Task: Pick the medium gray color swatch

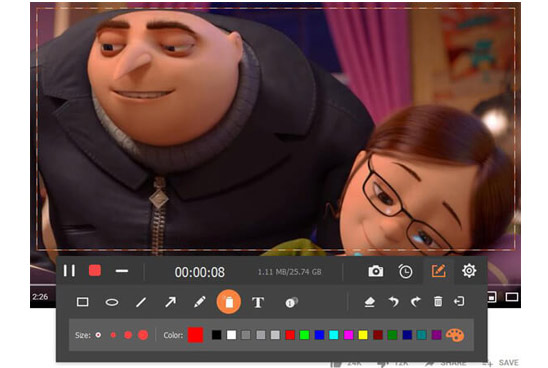Action: [261, 335]
